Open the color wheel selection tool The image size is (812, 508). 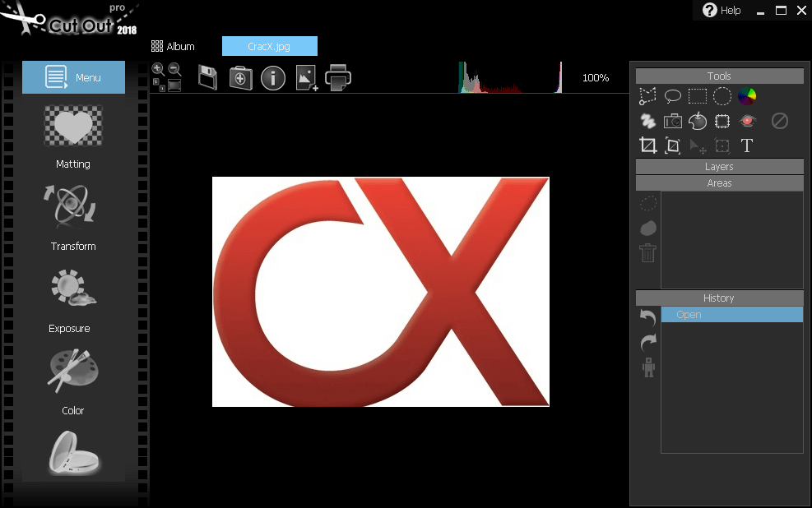coord(747,95)
